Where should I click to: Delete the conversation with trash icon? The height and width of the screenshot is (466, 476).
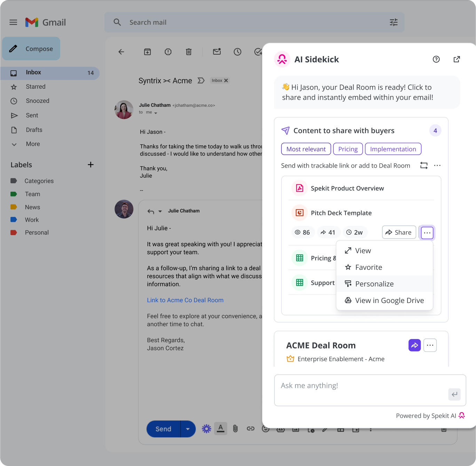click(189, 52)
